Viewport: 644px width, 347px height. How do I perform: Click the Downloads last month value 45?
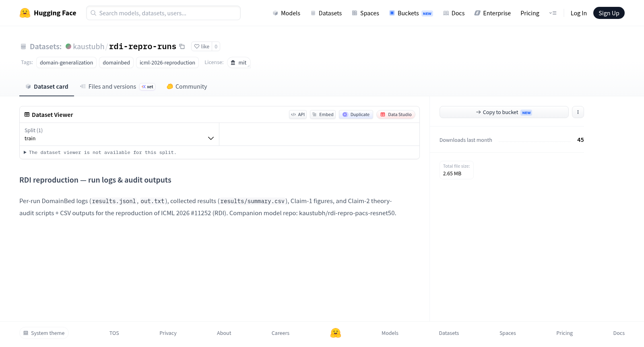[x=580, y=140]
